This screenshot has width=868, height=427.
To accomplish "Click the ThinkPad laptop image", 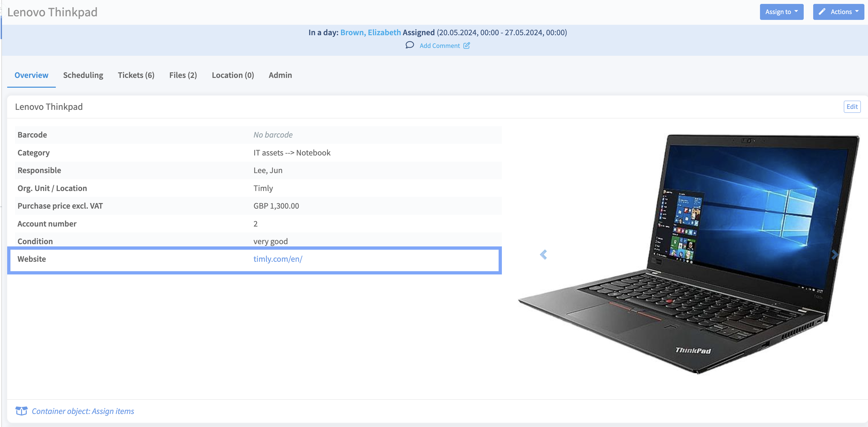I will click(689, 254).
